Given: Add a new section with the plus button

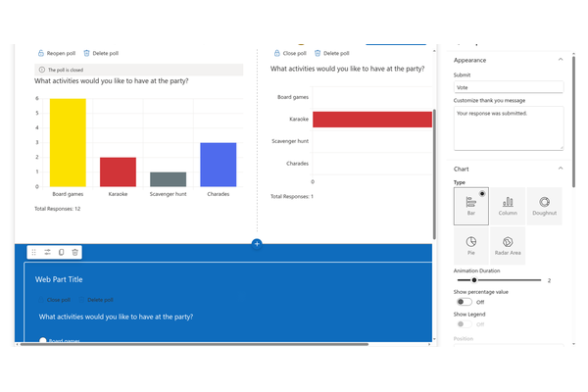Looking at the screenshot, I should pos(257,244).
